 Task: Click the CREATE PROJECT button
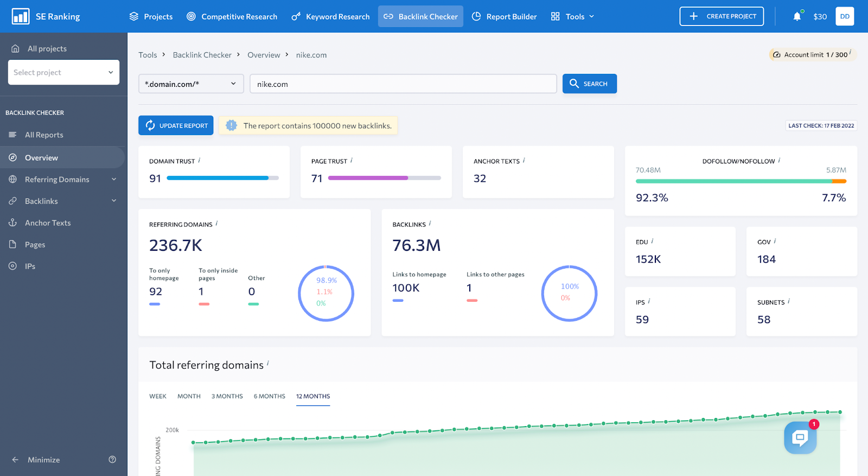(x=722, y=16)
